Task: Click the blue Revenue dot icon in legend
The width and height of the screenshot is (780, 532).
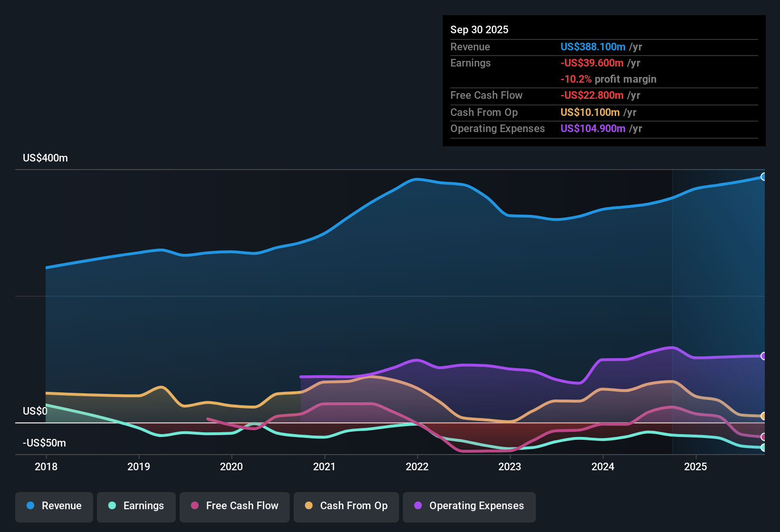Action: pyautogui.click(x=29, y=506)
